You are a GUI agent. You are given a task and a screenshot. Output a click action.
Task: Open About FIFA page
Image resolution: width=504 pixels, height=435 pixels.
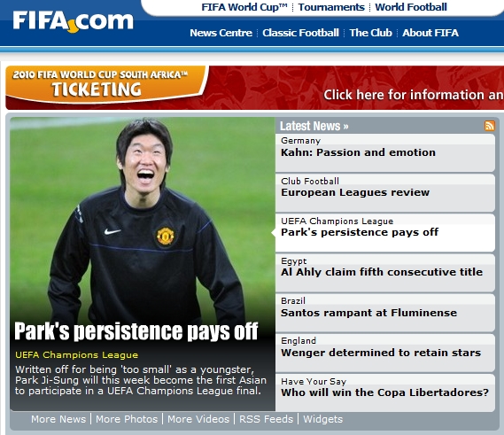(x=430, y=33)
